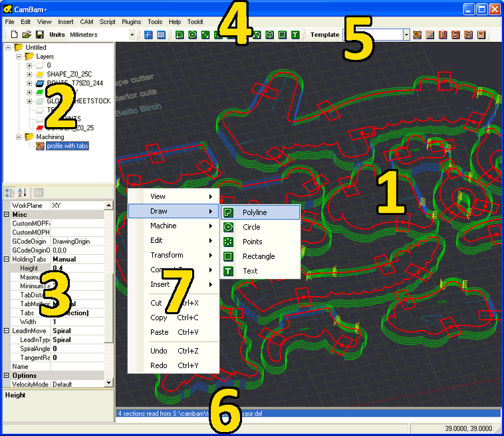504x436 pixels.
Task: Click the last orange CAM toolbar icon
Action: click(x=481, y=35)
